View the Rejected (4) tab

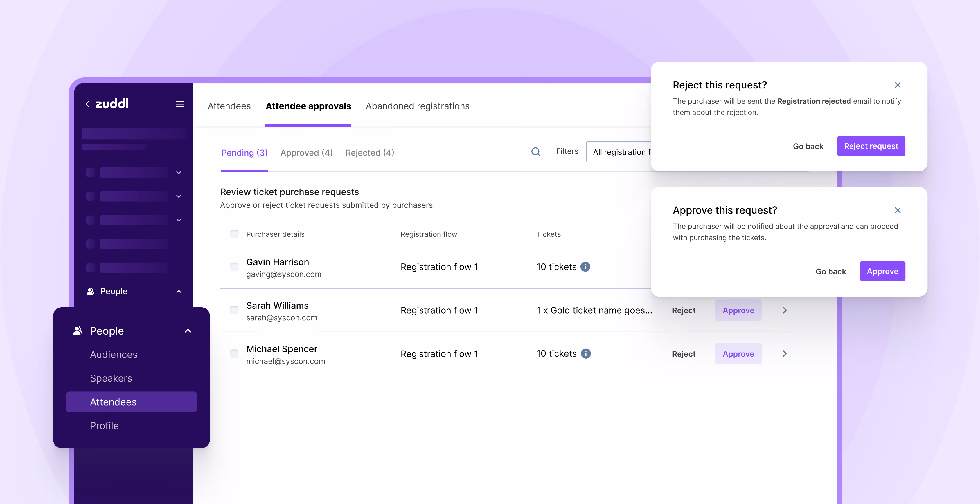tap(369, 153)
